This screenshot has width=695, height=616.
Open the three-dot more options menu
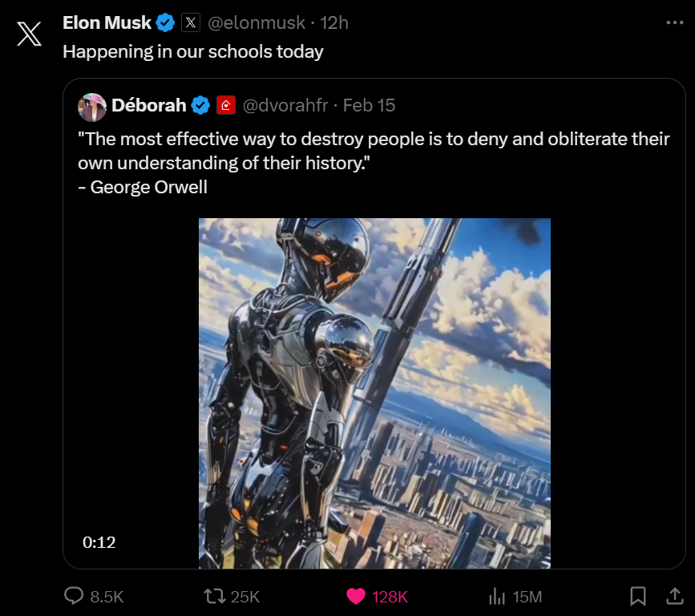pos(675,23)
